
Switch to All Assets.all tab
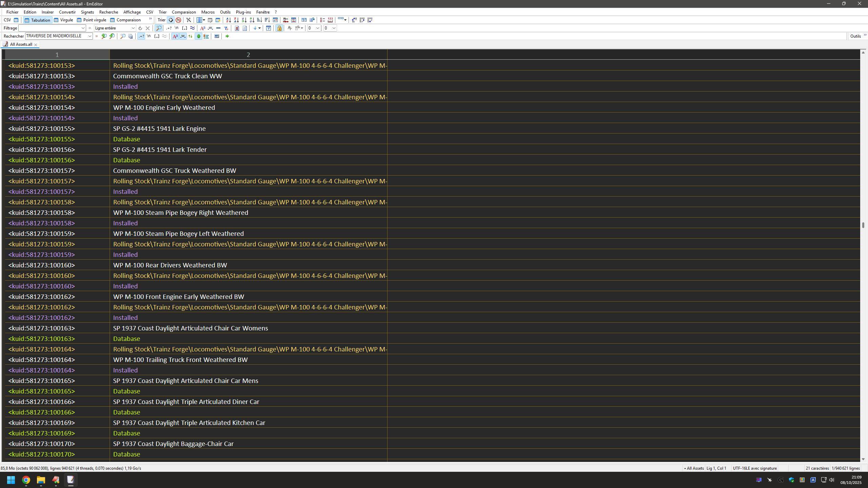tap(21, 44)
